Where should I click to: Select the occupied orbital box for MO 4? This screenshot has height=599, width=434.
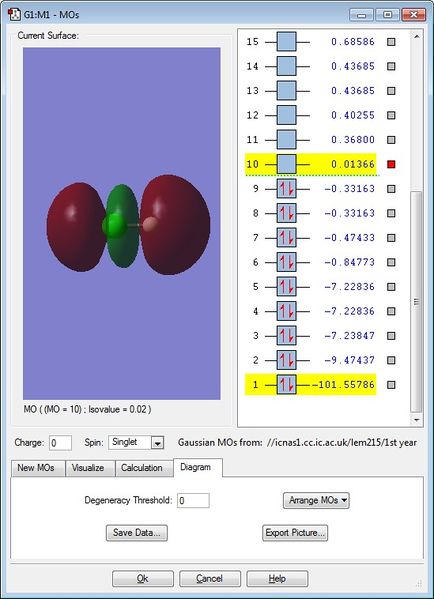[x=287, y=311]
